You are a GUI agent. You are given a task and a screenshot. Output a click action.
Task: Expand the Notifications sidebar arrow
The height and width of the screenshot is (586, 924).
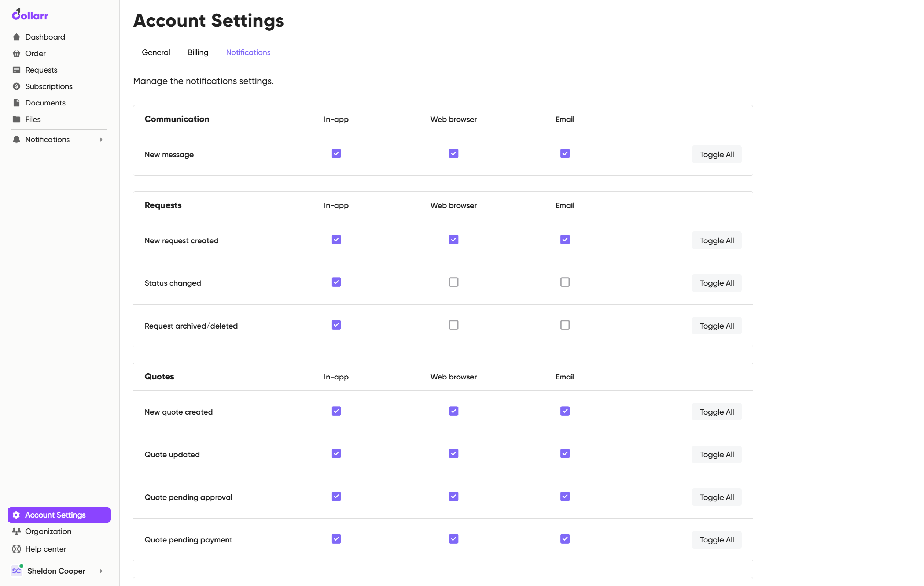pyautogui.click(x=101, y=140)
